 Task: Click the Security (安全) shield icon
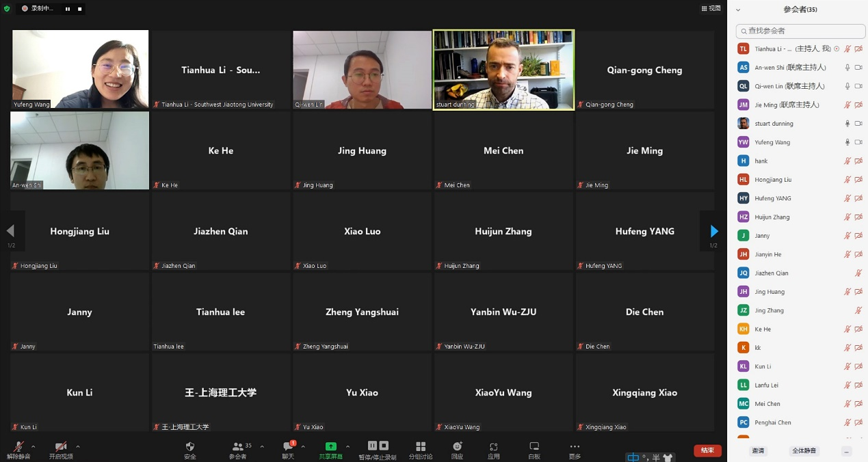[x=190, y=446]
